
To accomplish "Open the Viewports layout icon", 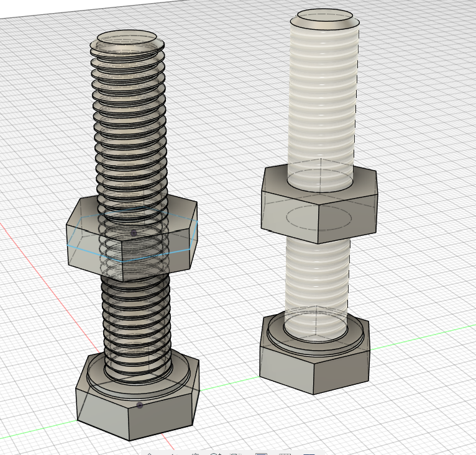I will coord(309,454).
